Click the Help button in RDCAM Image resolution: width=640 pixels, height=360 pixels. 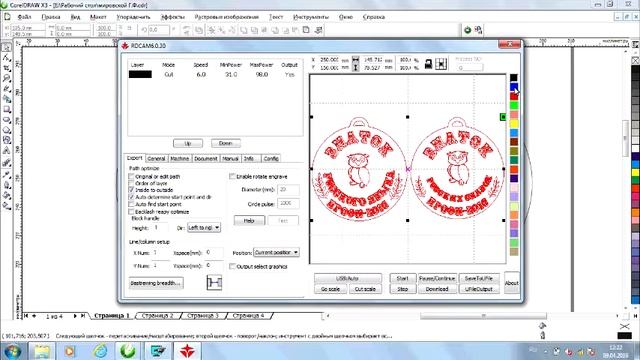click(x=249, y=220)
